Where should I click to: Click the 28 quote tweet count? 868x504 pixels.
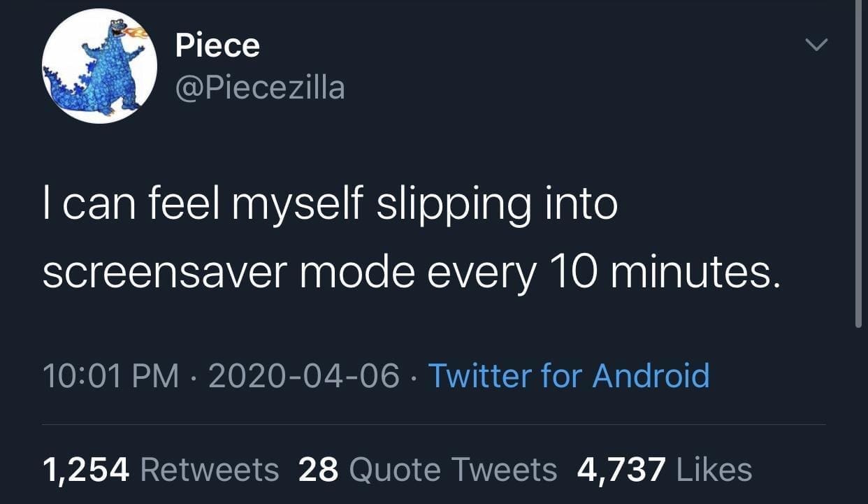point(318,469)
